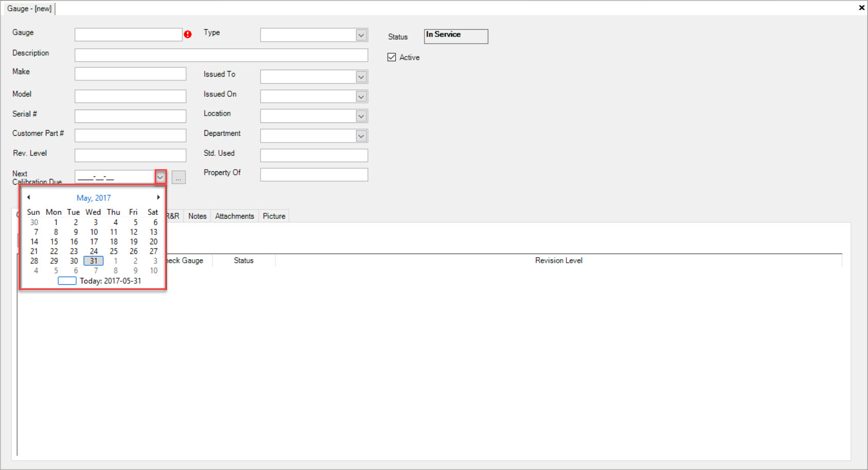Click the Make input field
The height and width of the screenshot is (470, 868).
point(131,74)
